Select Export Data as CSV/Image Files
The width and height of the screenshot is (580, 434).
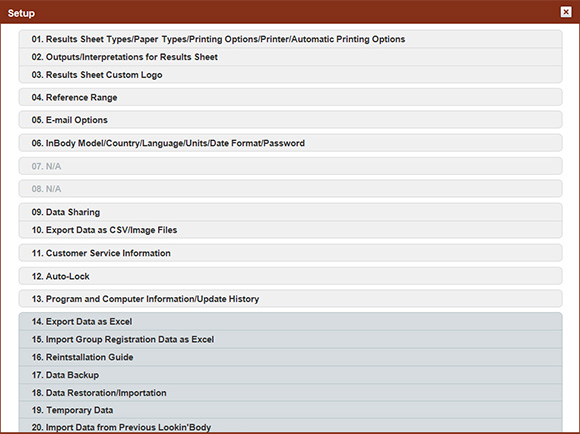point(290,230)
